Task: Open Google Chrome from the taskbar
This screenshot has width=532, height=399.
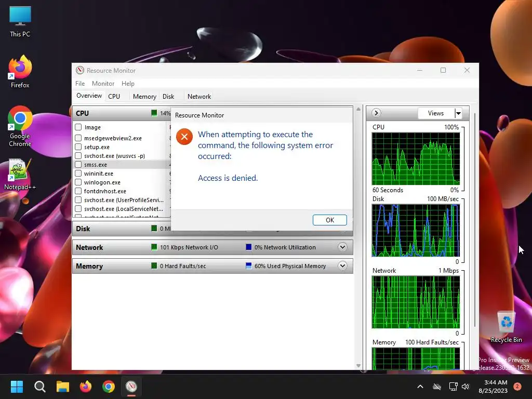Action: tap(109, 387)
